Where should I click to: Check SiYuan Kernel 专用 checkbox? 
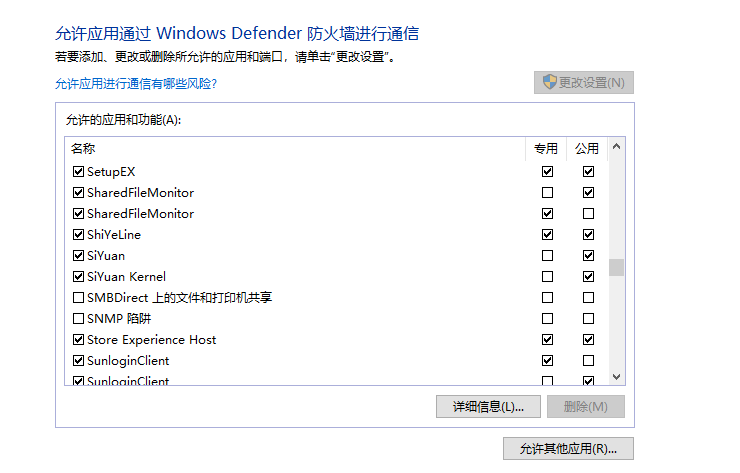pyautogui.click(x=547, y=277)
